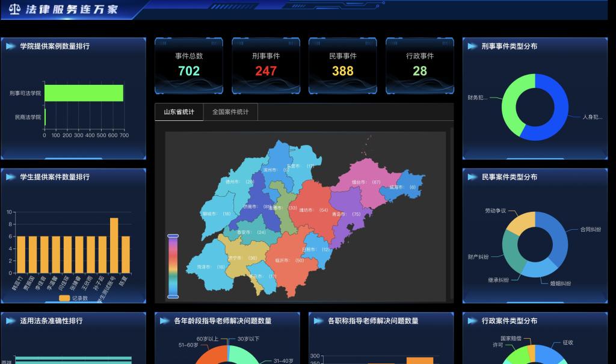Image resolution: width=616 pixels, height=364 pixels.
Task: Click the 许可 label in the administrative chart
Action: [497, 345]
